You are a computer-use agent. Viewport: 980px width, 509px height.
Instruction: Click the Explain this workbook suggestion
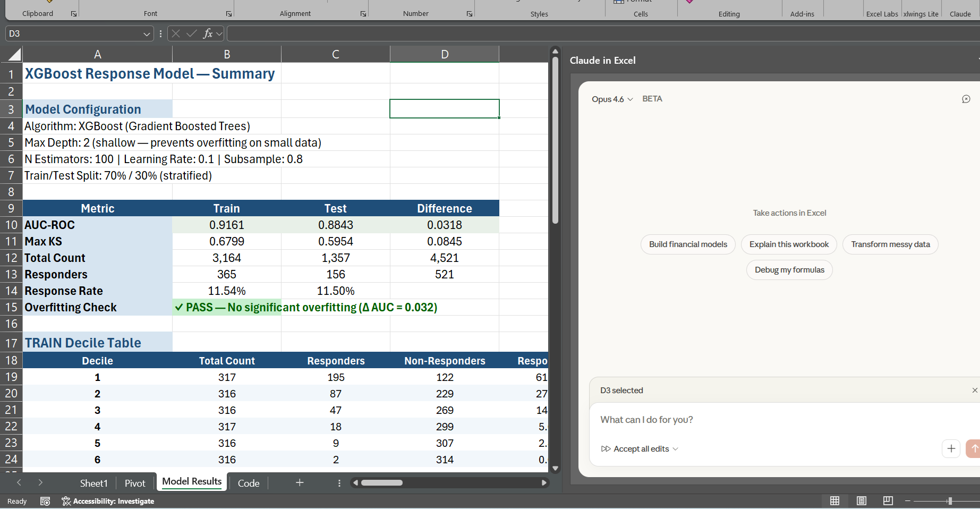pos(789,244)
